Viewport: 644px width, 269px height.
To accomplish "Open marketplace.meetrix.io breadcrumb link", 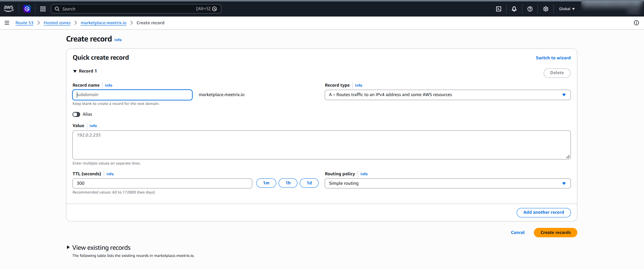I will click(x=103, y=23).
